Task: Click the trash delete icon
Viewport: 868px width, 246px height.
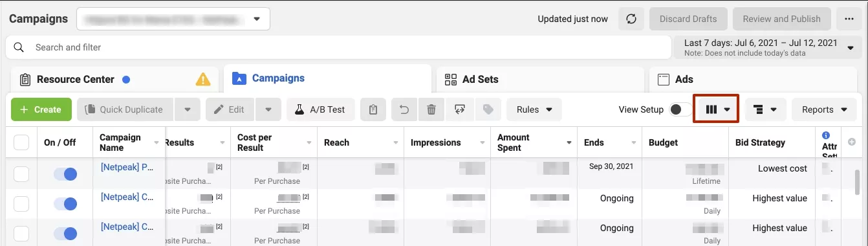Action: 431,109
